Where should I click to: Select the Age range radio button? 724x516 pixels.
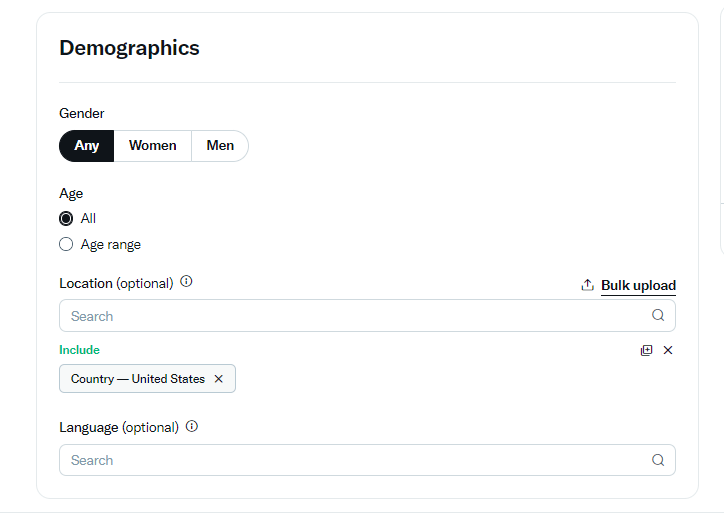(66, 244)
